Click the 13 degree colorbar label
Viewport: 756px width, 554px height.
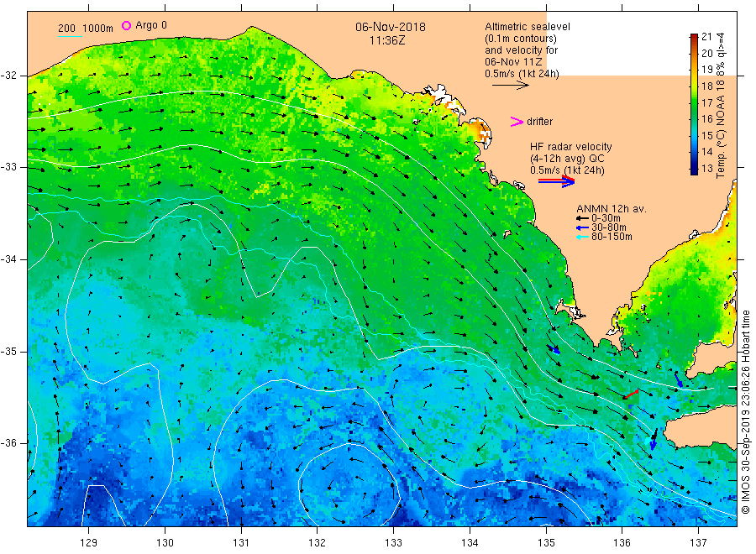coord(706,169)
